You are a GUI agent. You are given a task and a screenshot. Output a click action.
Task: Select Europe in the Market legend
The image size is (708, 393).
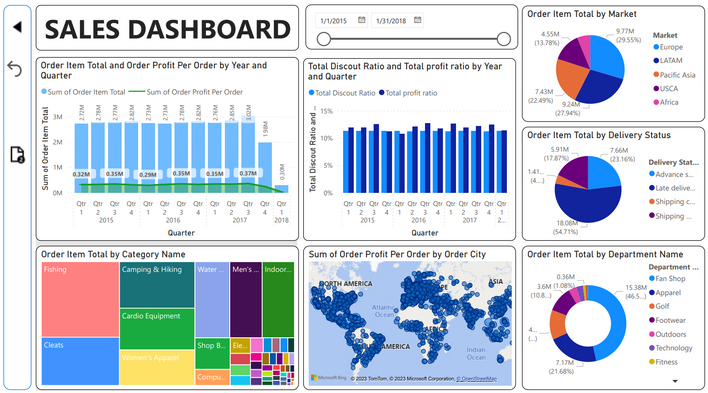[x=668, y=47]
